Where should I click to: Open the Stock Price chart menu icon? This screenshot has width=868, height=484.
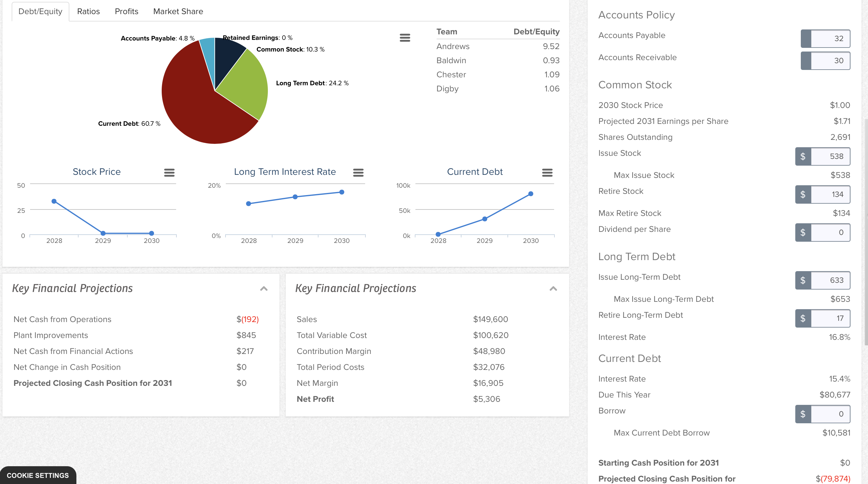point(169,173)
